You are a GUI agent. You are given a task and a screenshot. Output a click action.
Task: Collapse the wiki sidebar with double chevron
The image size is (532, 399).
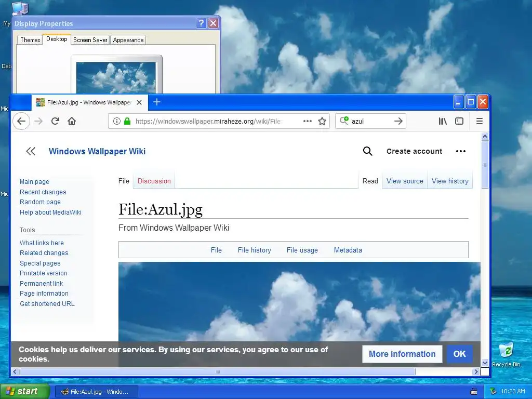31,151
